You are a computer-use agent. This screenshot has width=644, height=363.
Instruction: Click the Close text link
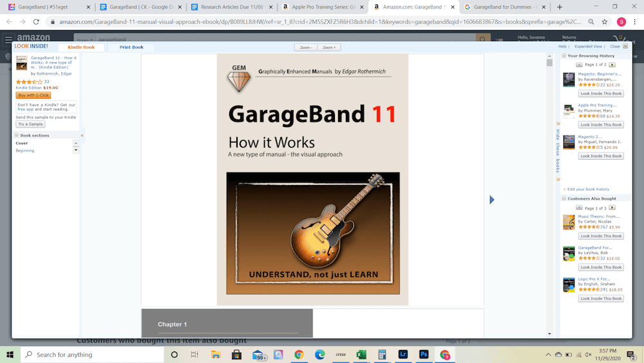click(x=615, y=46)
